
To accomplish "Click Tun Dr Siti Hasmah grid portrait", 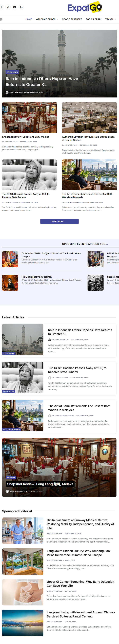I will click(30, 175).
